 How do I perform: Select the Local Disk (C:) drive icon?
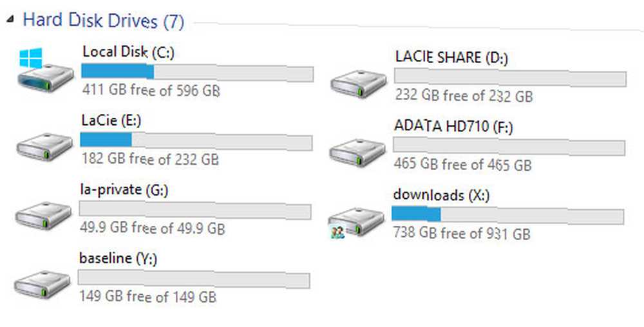click(46, 70)
